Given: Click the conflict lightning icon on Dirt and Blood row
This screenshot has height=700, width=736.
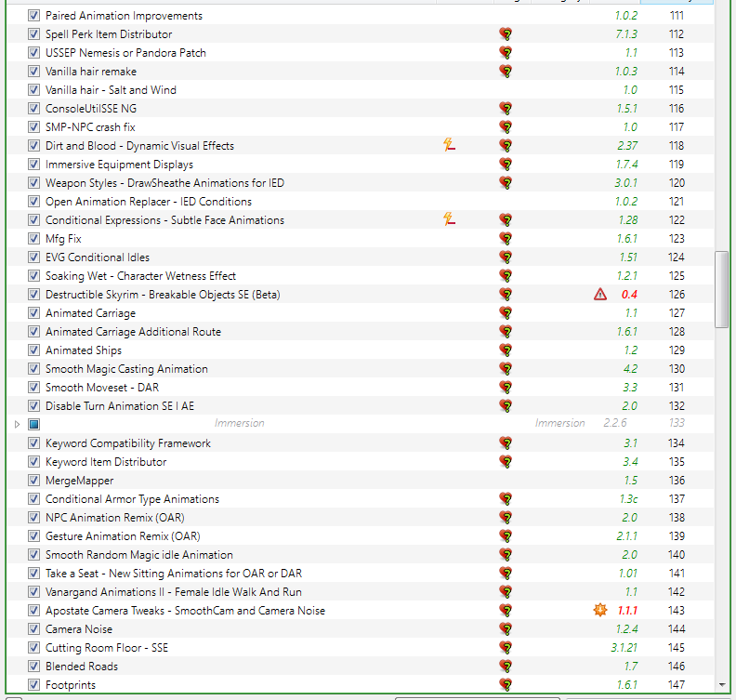Looking at the screenshot, I should pos(449,145).
